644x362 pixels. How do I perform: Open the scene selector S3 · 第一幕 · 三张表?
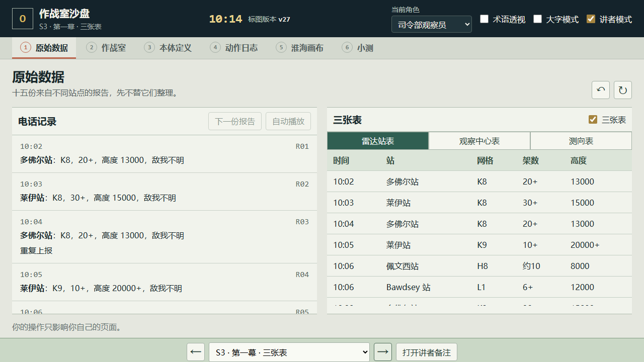pos(289,352)
